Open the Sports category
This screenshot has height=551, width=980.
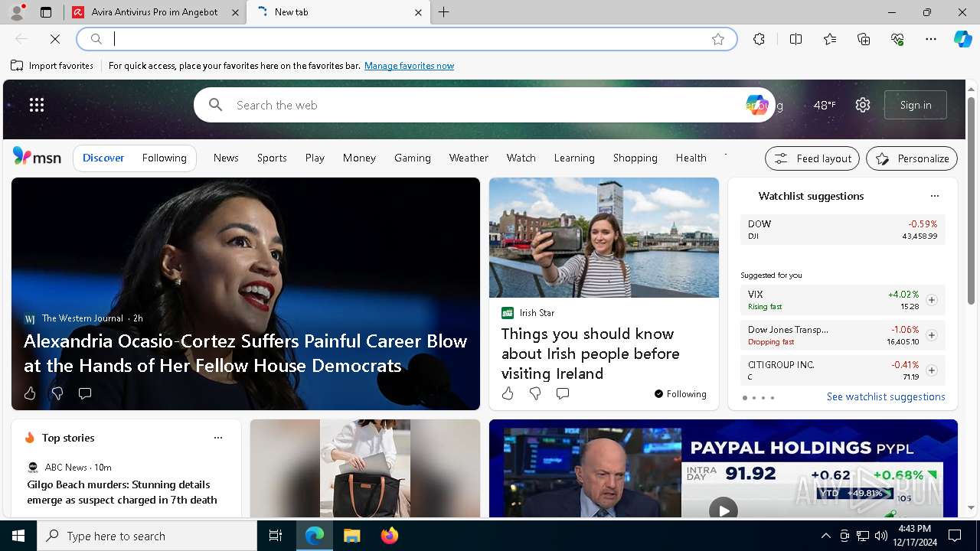point(272,158)
